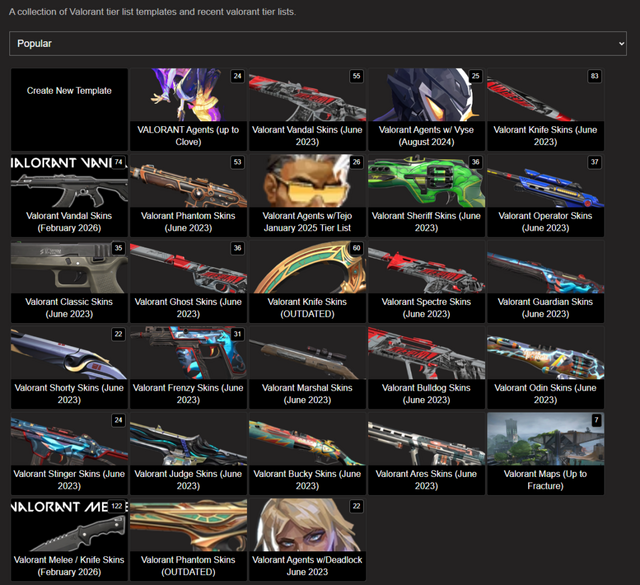Open Valorant Judge Skins (June 2023) image
This screenshot has width=640, height=585.
[x=188, y=439]
